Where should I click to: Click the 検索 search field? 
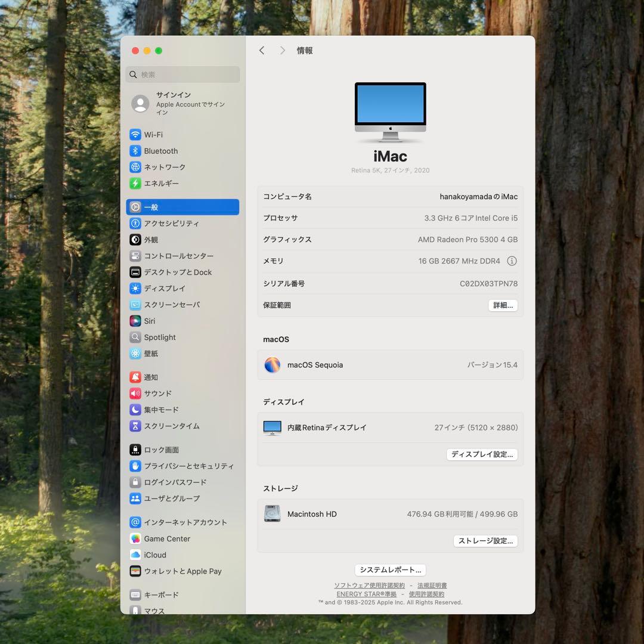183,75
